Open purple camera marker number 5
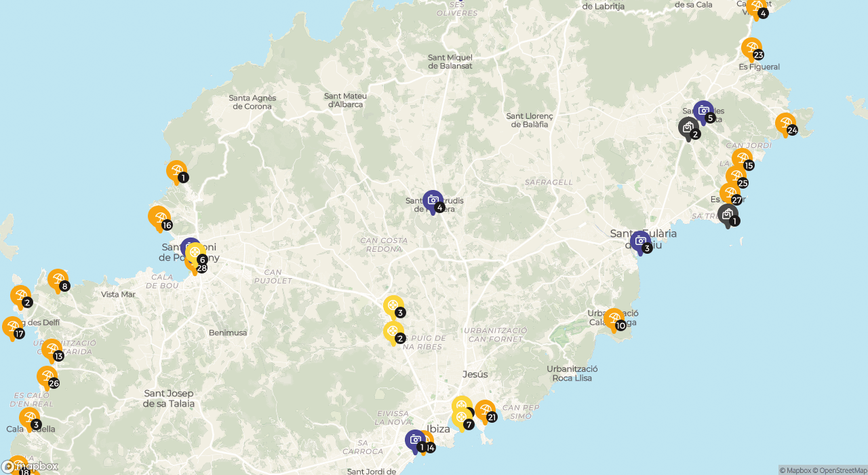 click(x=703, y=111)
